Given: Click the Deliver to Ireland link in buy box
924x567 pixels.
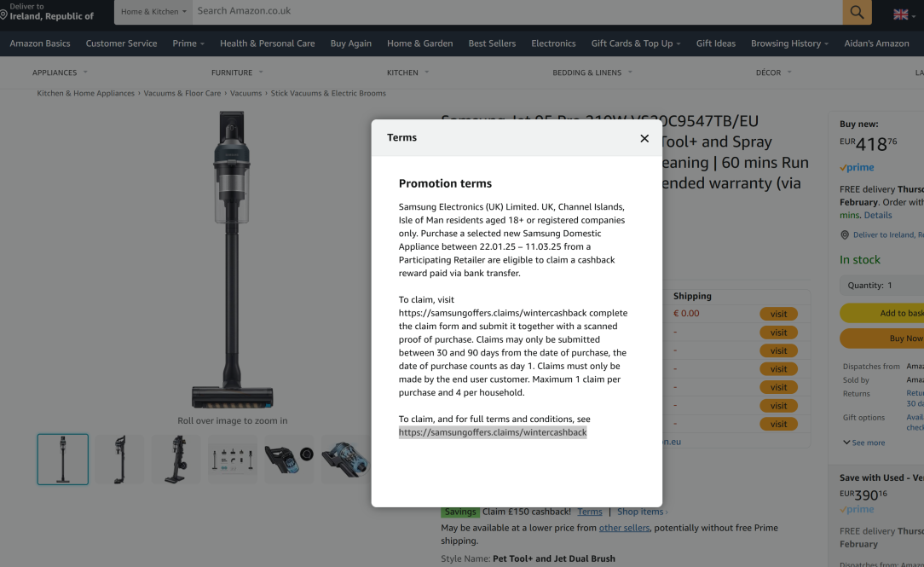Looking at the screenshot, I should (x=888, y=235).
